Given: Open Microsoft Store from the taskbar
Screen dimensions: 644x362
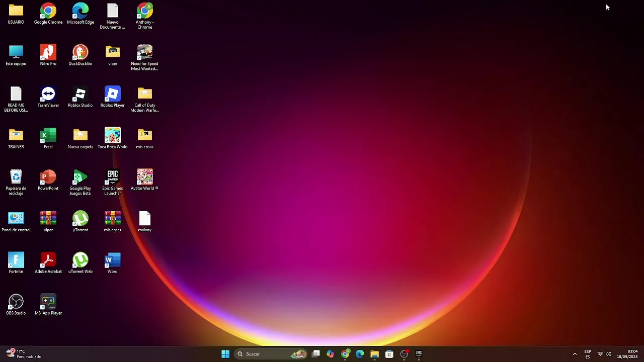Looking at the screenshot, I should coord(389,354).
